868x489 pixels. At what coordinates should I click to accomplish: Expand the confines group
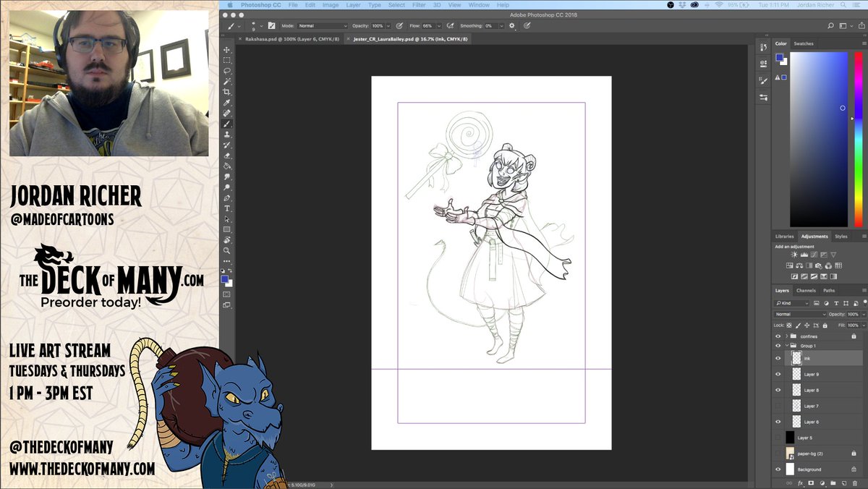click(786, 336)
